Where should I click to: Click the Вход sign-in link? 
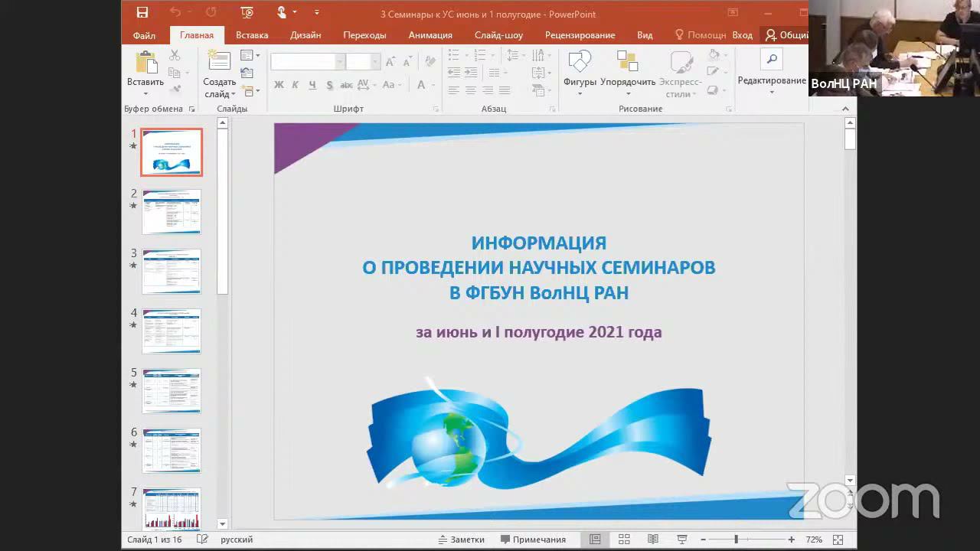[742, 35]
